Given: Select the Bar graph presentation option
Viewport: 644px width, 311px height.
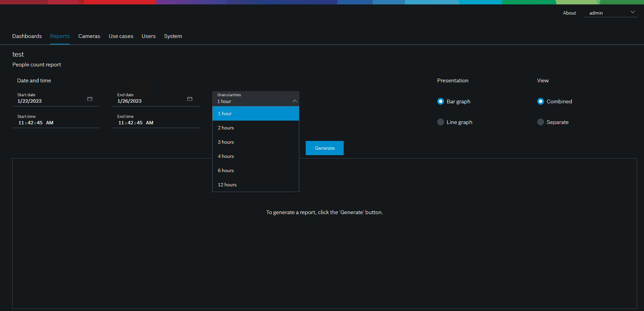Looking at the screenshot, I should pos(441,101).
